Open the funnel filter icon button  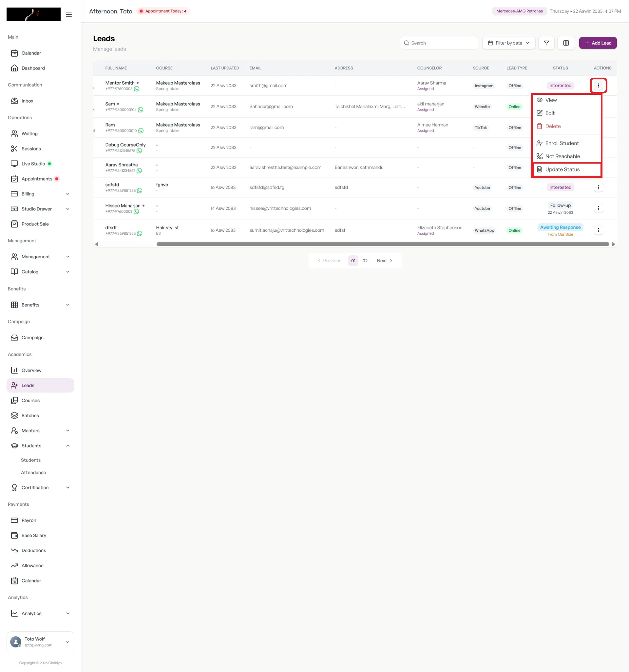click(546, 43)
